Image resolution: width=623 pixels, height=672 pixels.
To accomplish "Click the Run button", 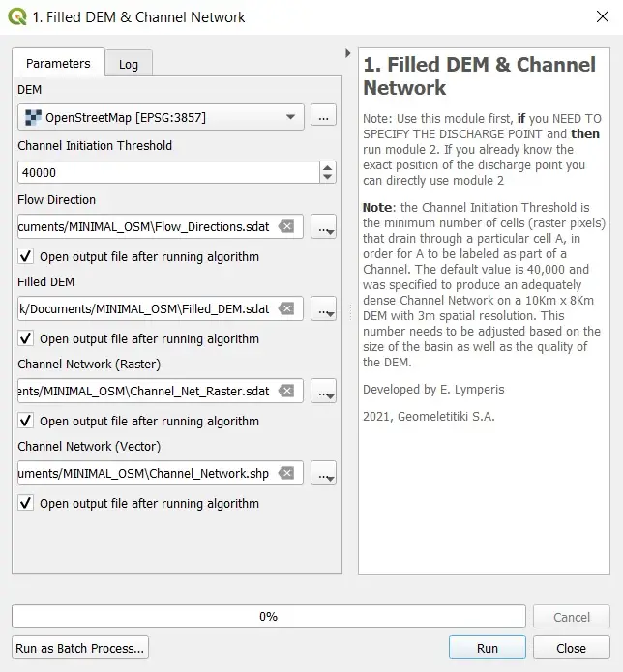I will point(487,648).
